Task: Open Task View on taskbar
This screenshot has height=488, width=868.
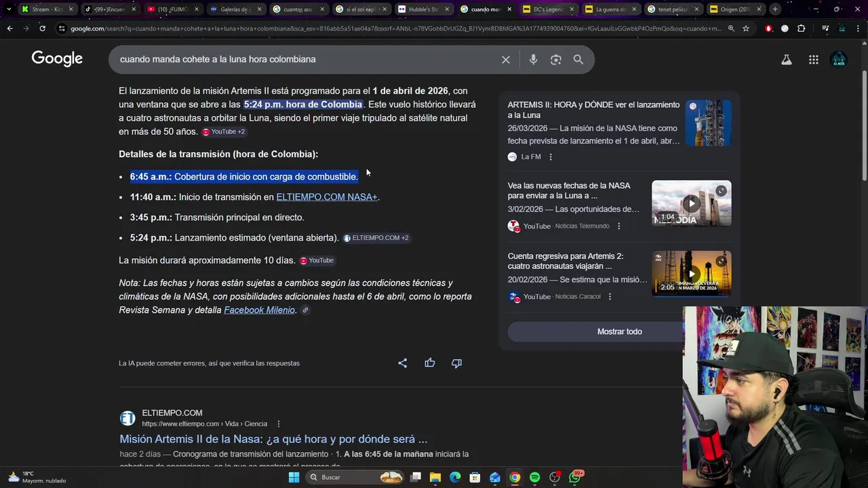Action: click(416, 477)
